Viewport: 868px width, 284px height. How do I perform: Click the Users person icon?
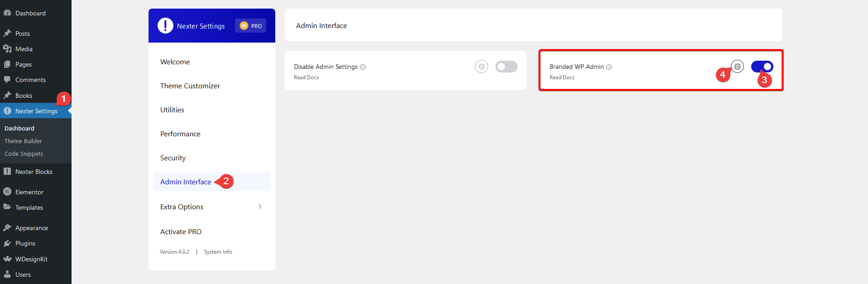(x=7, y=274)
